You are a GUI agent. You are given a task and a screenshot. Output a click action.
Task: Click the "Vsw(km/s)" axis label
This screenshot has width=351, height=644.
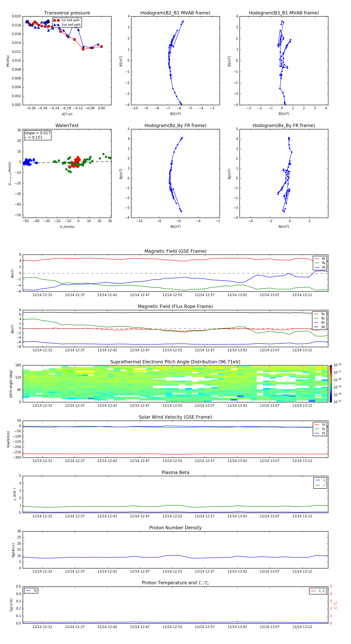(8, 439)
